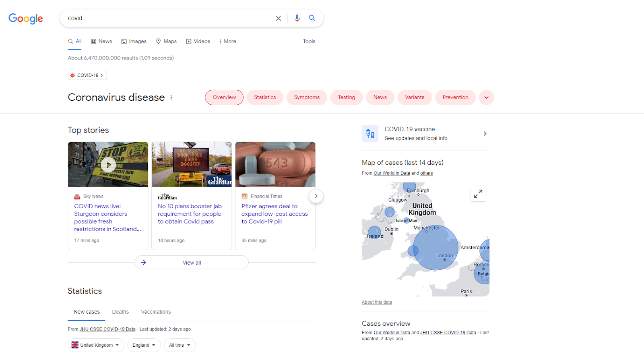The height and width of the screenshot is (354, 644).
Task: Open the More search options menu
Action: [x=227, y=41]
